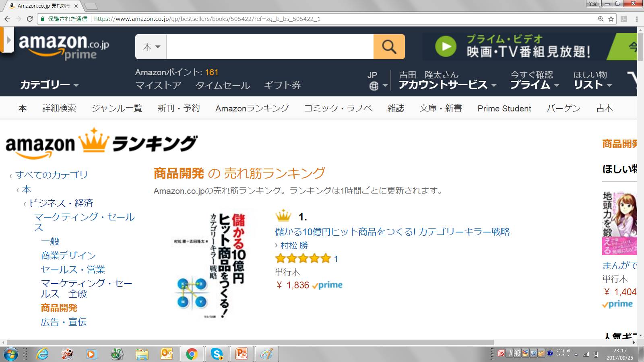644x362 pixels.
Task: Launch Internet Explorer from taskbar
Action: click(42, 354)
